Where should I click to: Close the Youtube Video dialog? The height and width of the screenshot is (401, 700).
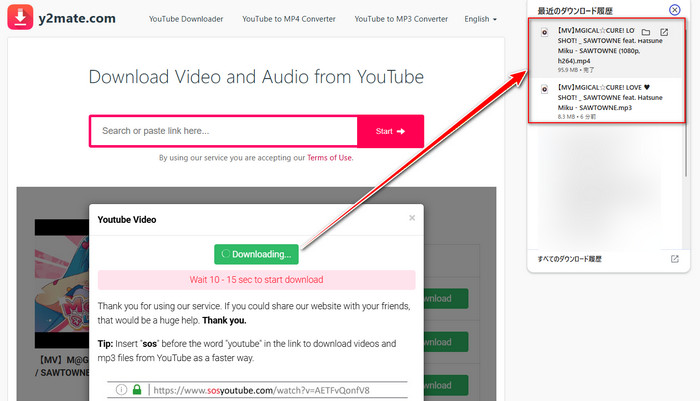(x=412, y=218)
